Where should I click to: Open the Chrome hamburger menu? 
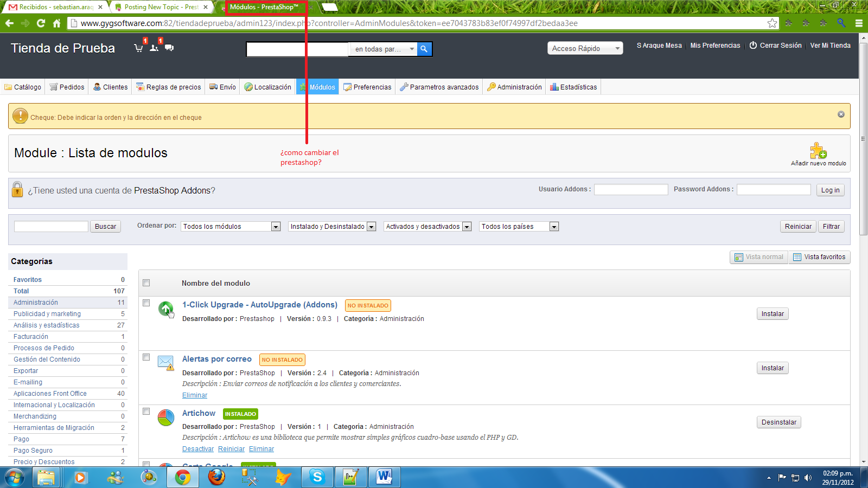click(859, 23)
